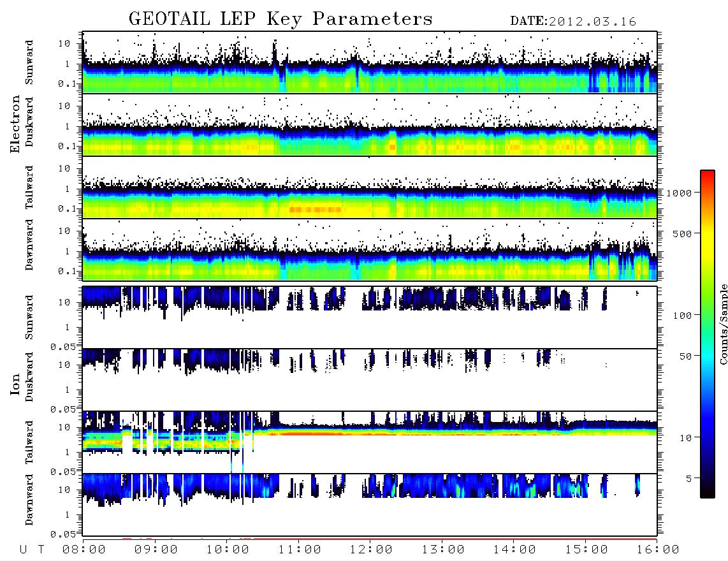
Task: Click the Ion Dawnward axis label
Action: pos(29,500)
